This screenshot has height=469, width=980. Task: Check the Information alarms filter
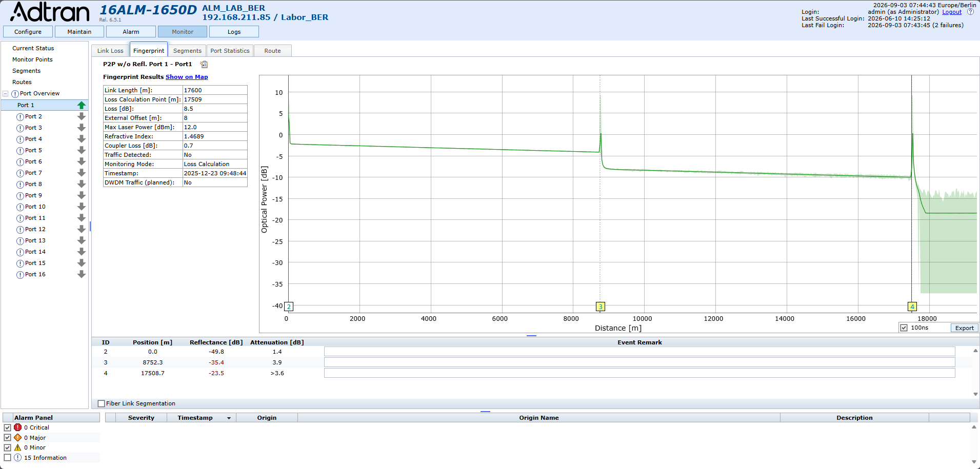coord(7,458)
